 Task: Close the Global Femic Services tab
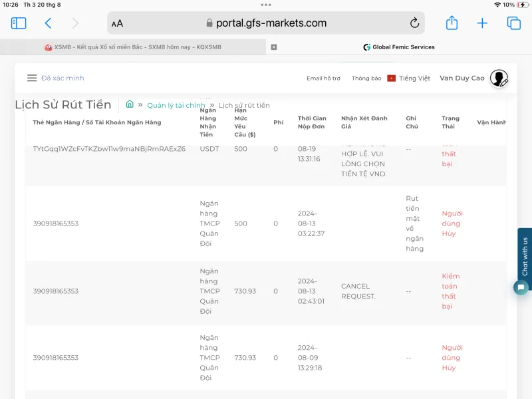[274, 47]
